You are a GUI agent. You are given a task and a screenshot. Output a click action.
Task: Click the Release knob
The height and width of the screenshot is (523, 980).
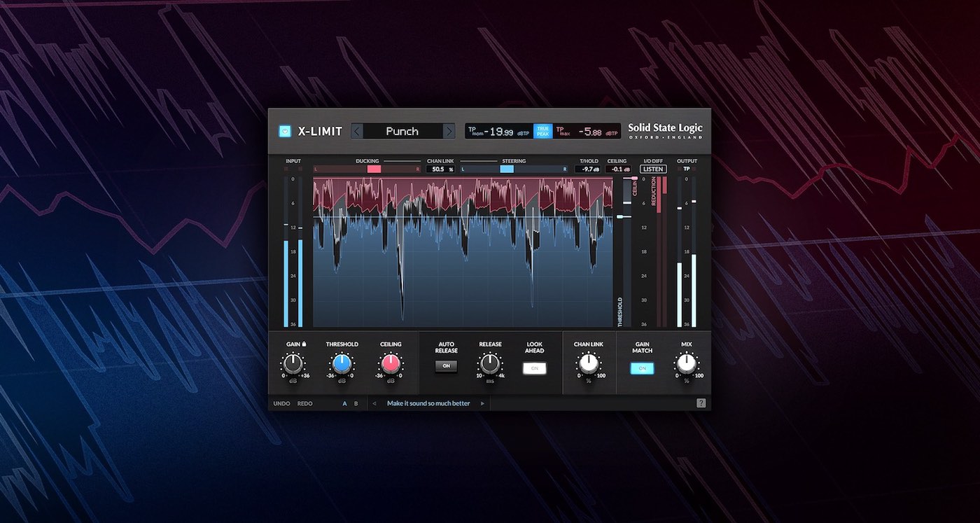click(490, 363)
